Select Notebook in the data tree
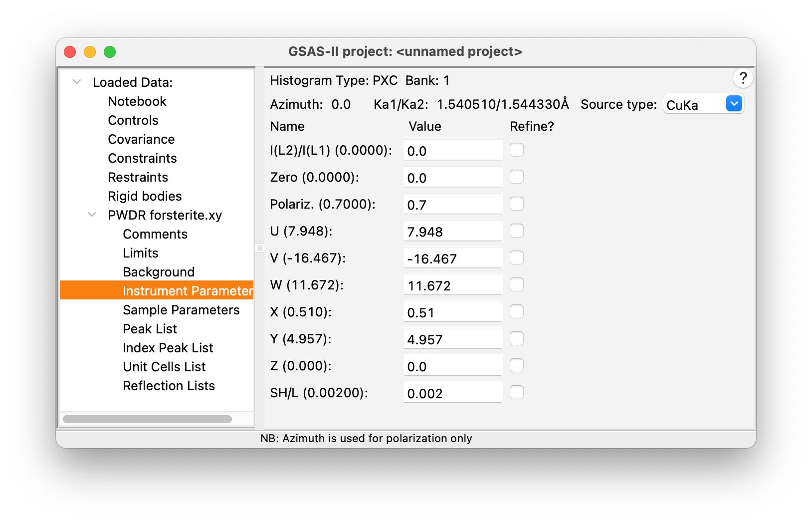The height and width of the screenshot is (522, 812). tap(137, 101)
